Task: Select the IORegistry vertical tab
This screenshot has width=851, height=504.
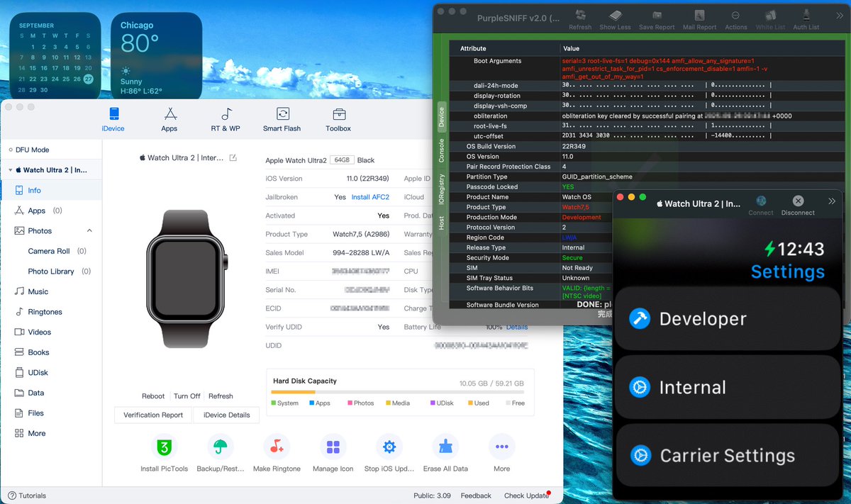Action: [x=441, y=189]
